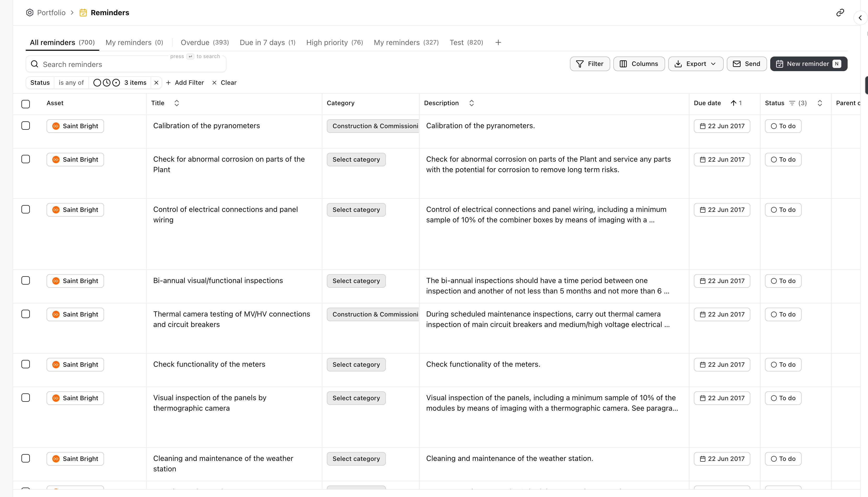Go to Portfolio breadcrumb link
Screen dimensions: 868x497
coord(51,13)
